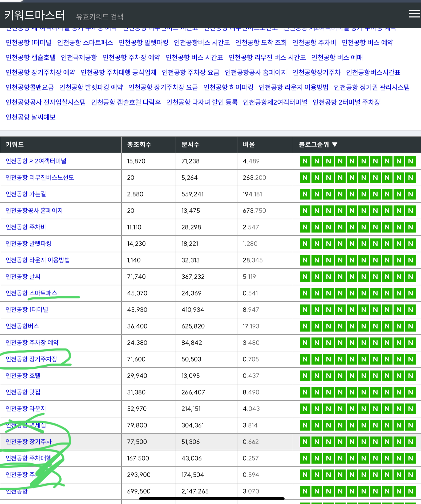Image resolution: width=421 pixels, height=504 pixels.
Task: Click the 키워드마스터 logo title
Action: click(35, 15)
